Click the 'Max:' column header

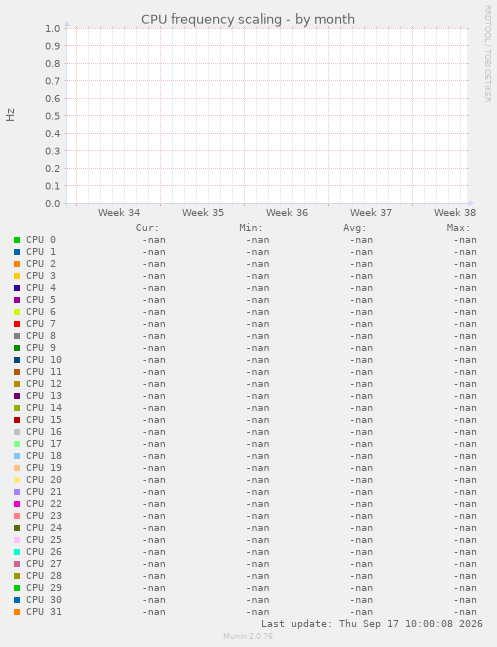(459, 228)
